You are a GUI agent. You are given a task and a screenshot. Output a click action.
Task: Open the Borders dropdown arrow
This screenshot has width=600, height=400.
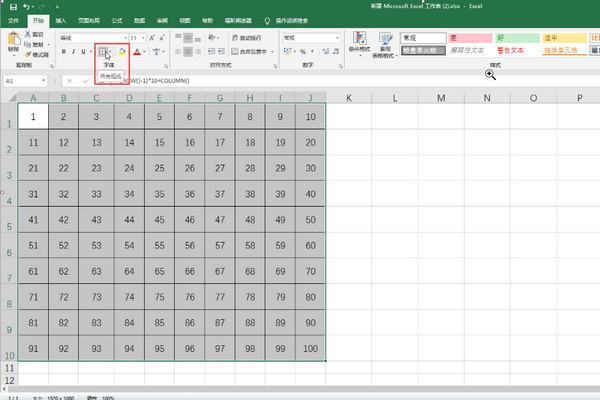point(110,52)
